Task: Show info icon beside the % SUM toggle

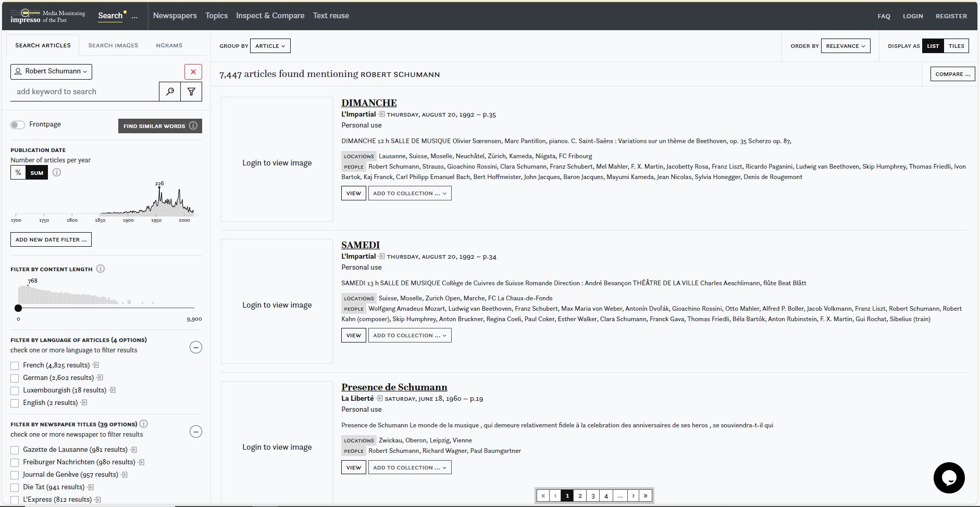Action: [x=57, y=172]
